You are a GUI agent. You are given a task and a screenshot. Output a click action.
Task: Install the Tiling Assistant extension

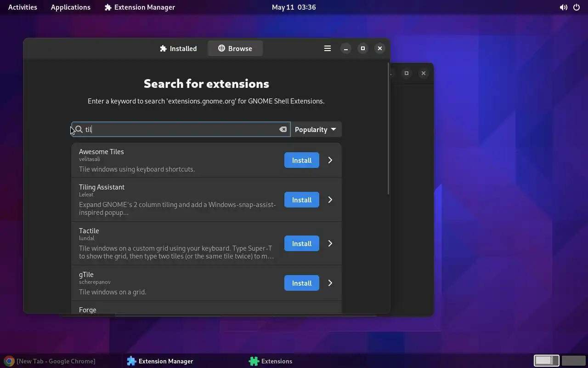[x=302, y=200]
